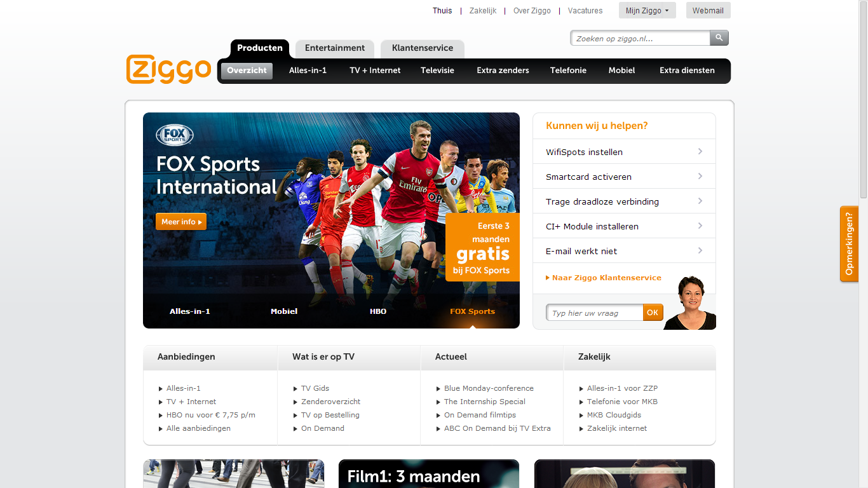Expand Trage draadloze verbinding help item

pos(602,201)
